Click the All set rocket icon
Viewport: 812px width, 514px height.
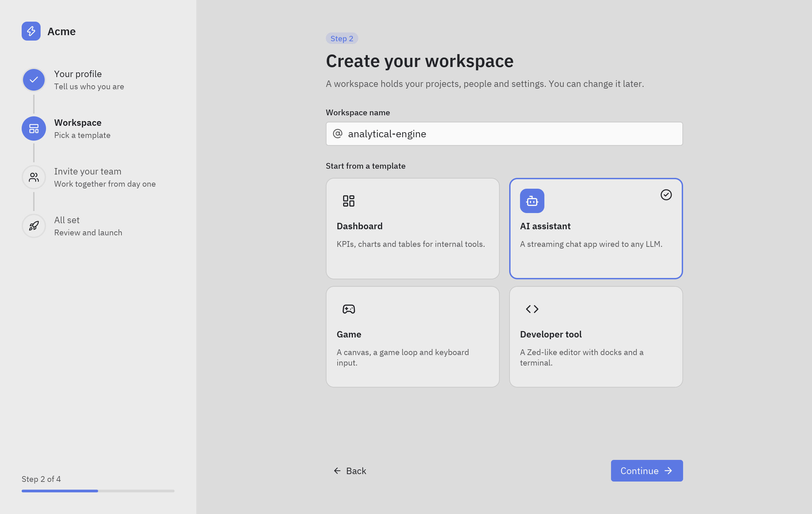click(34, 226)
